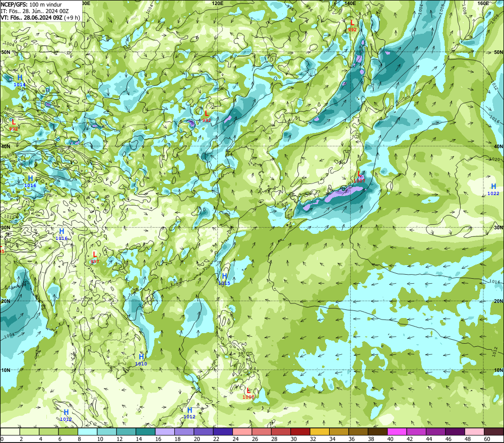The width and height of the screenshot is (504, 443).
Task: Click the 140E longitude label
Action: point(350,3)
